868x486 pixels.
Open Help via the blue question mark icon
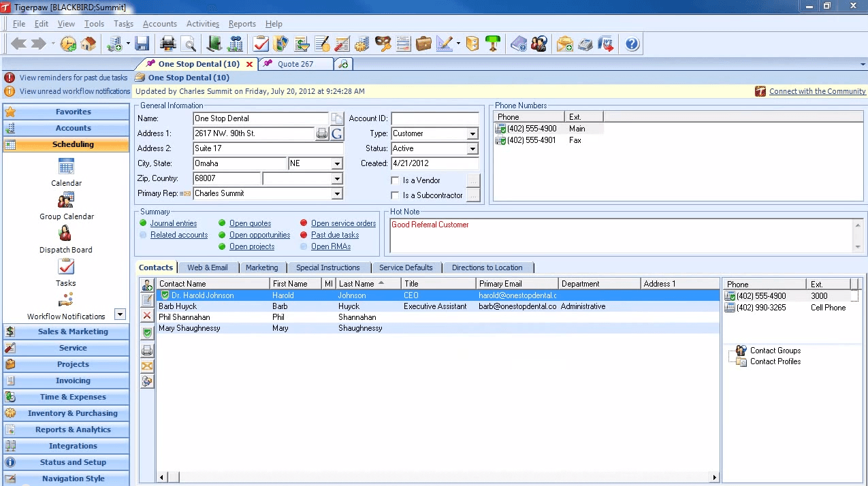pyautogui.click(x=631, y=44)
